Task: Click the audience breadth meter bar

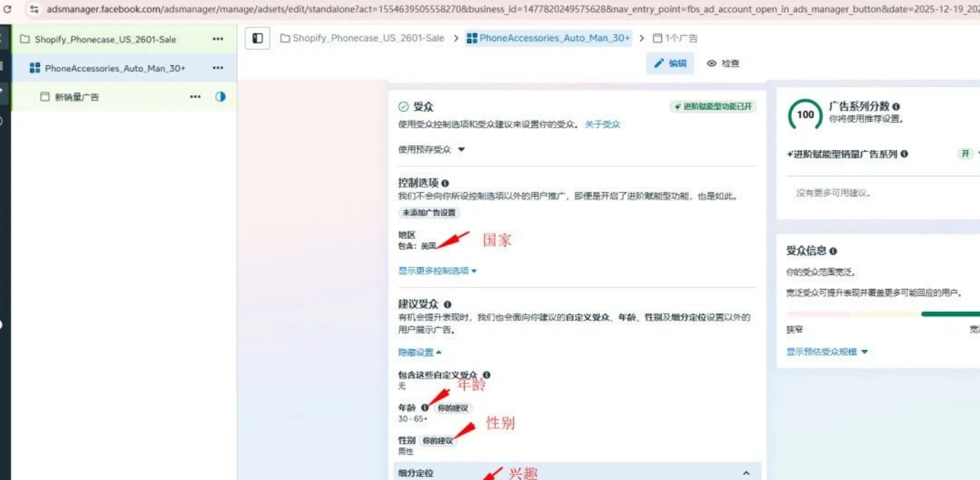Action: coord(883,314)
